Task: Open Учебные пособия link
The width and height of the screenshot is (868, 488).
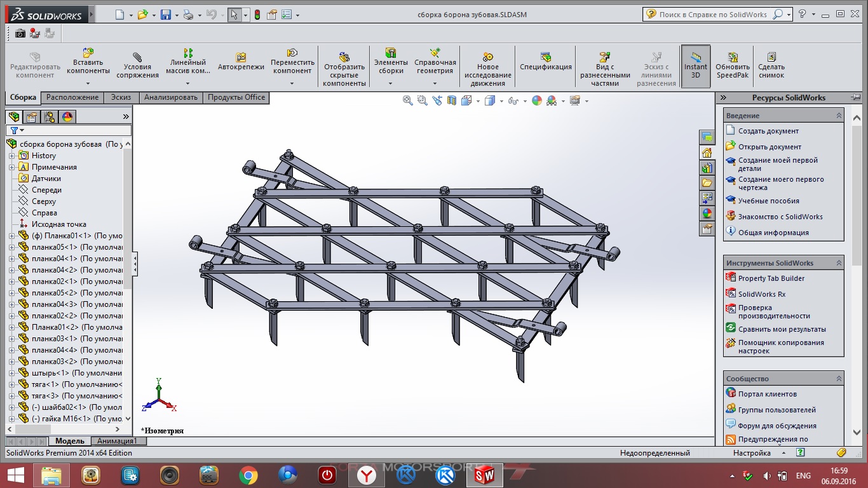Action: tap(769, 201)
